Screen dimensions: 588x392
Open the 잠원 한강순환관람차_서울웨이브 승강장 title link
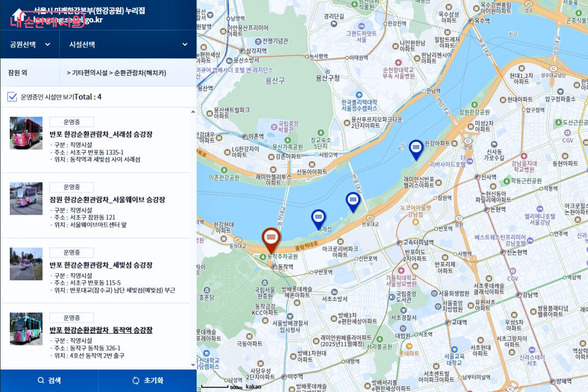pyautogui.click(x=107, y=199)
